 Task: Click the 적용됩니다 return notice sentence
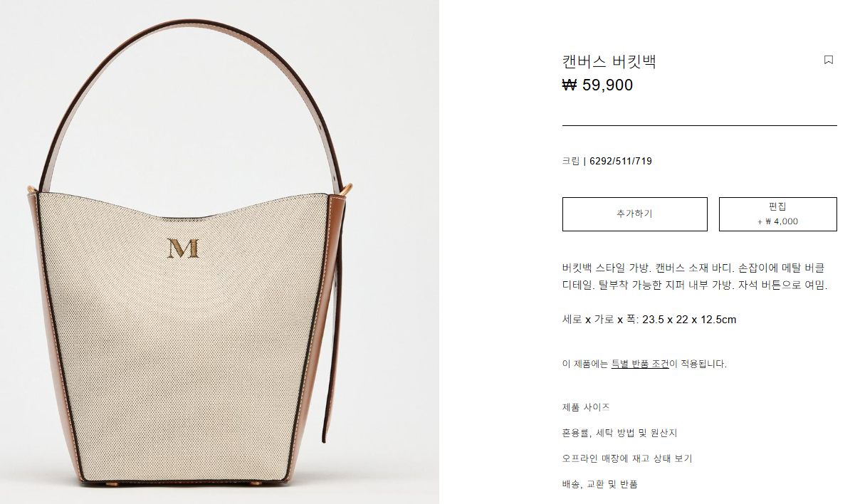(x=644, y=364)
